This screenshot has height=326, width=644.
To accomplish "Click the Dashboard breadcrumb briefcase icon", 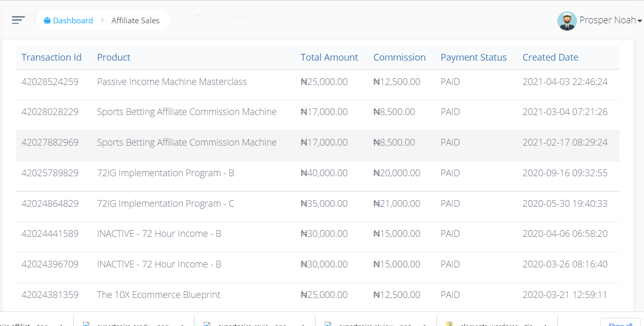I will point(47,21).
